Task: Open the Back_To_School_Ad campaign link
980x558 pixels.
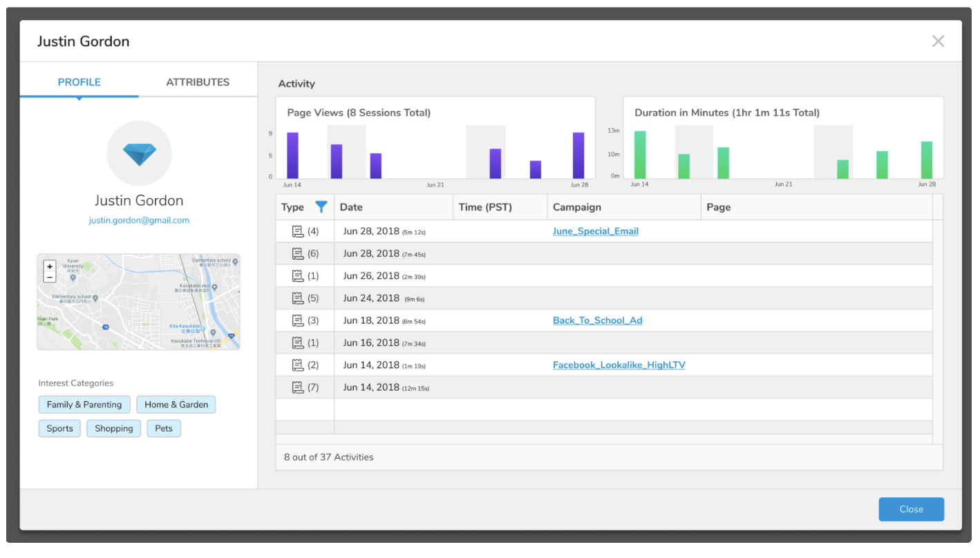Action: 597,320
